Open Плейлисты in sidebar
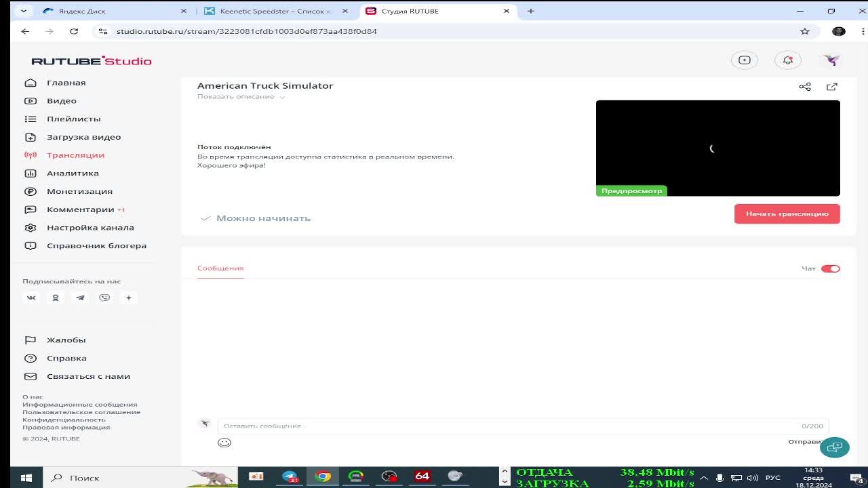 click(74, 119)
